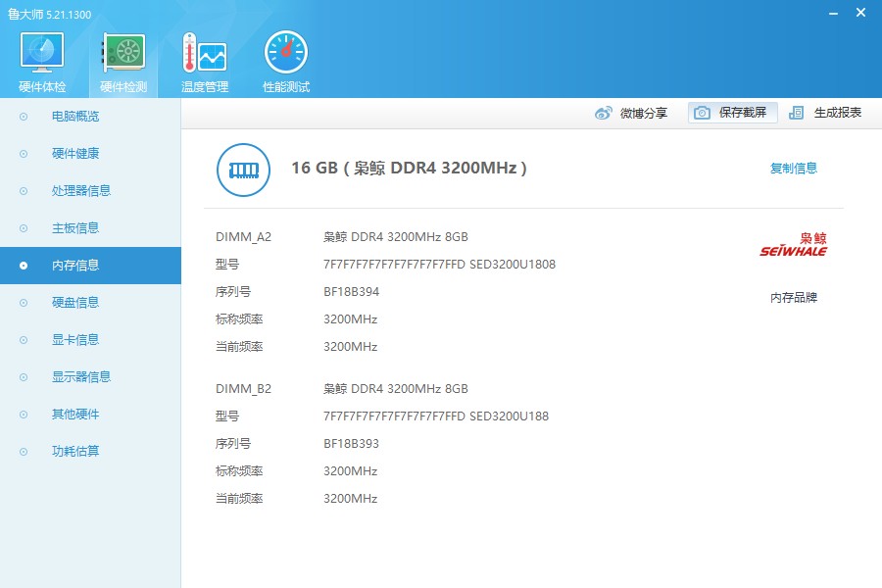Open 显示器信息 in the sidebar

(81, 377)
